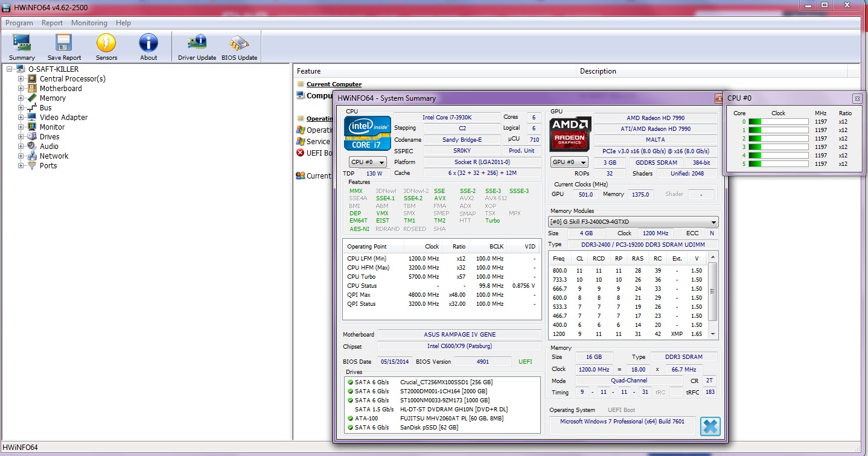Click the Core 3 clock bar
Image resolution: width=868 pixels, height=456 pixels.
click(778, 147)
